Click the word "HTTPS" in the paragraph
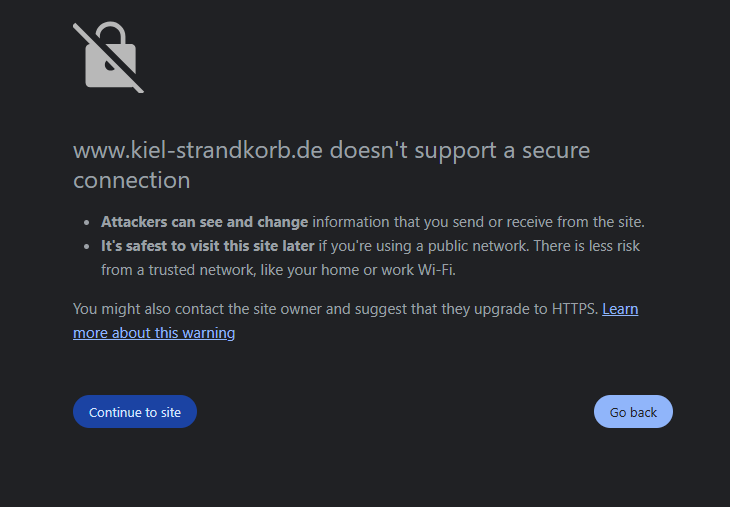The height and width of the screenshot is (507, 730). 574,309
